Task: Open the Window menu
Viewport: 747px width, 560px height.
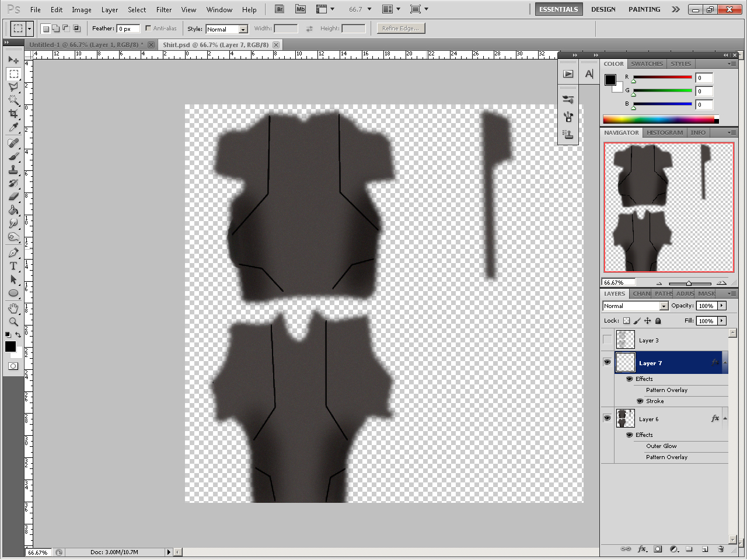Action: [219, 9]
